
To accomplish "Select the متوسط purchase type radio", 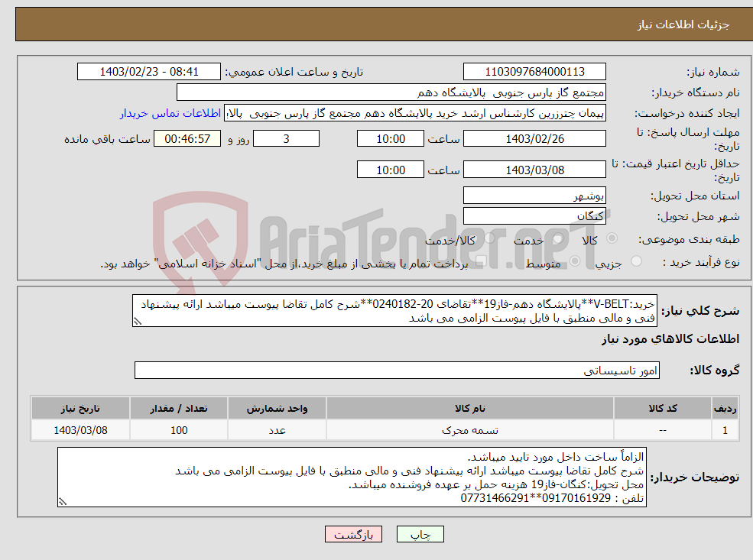I will pos(575,261).
